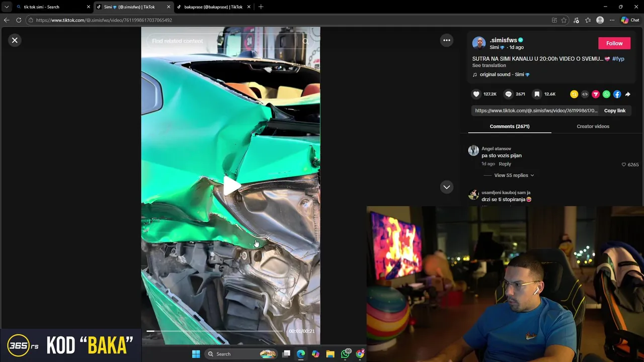This screenshot has width=644, height=362.
Task: Open Task View on taskbar
Action: tap(286, 354)
